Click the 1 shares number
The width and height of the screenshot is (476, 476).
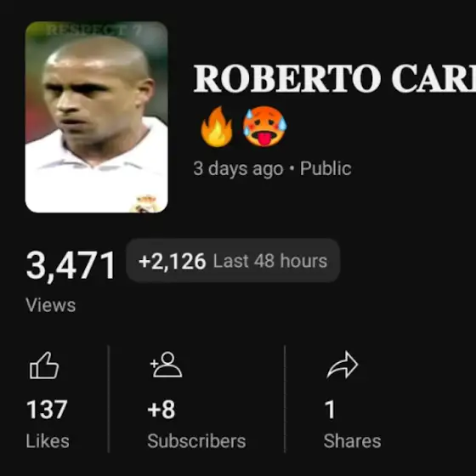pos(330,410)
